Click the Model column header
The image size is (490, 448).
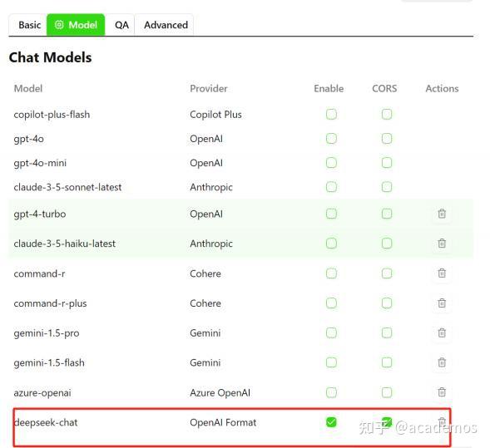click(28, 89)
